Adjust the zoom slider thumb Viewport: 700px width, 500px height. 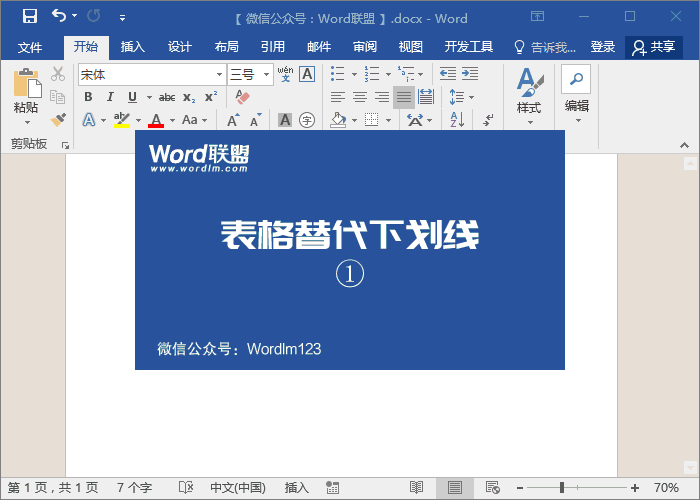(562, 488)
